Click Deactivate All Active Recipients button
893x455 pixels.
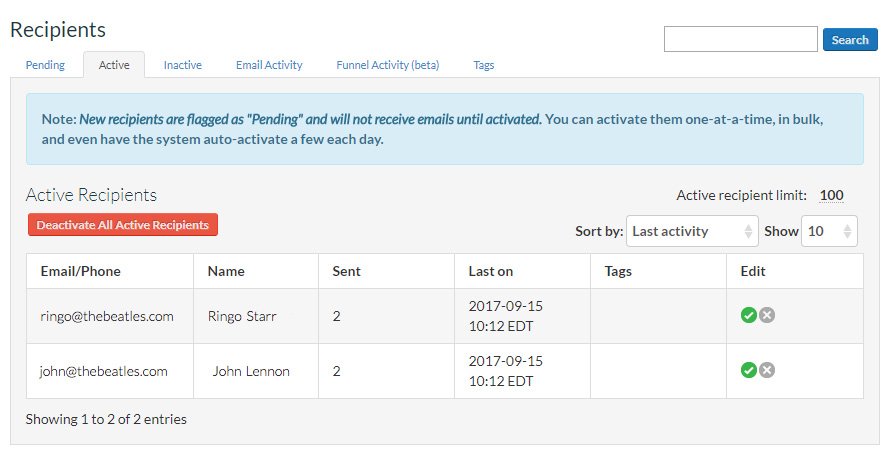point(122,225)
